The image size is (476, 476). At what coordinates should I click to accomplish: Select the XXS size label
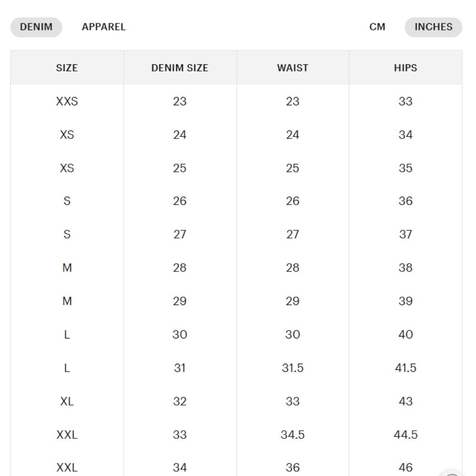(67, 101)
